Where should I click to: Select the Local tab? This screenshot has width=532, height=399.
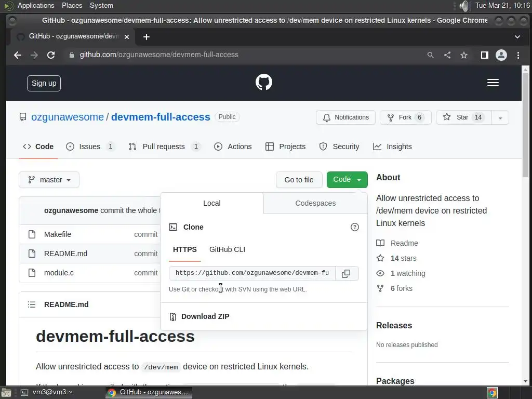click(x=212, y=203)
